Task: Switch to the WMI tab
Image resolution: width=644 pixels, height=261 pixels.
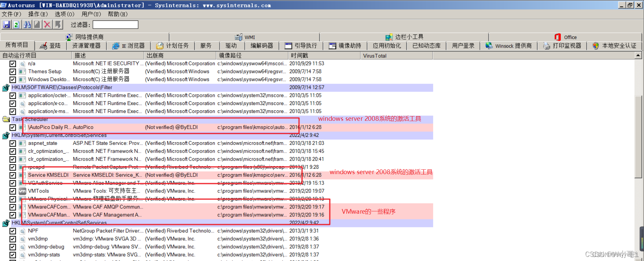Action: pos(245,37)
